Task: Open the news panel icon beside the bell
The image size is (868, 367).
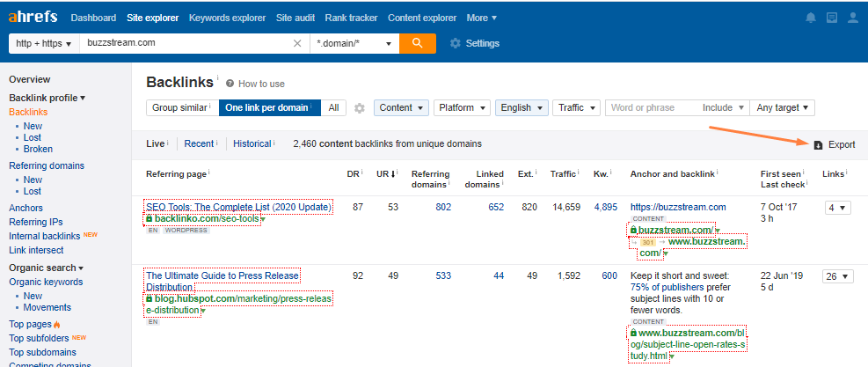Action: (x=831, y=18)
